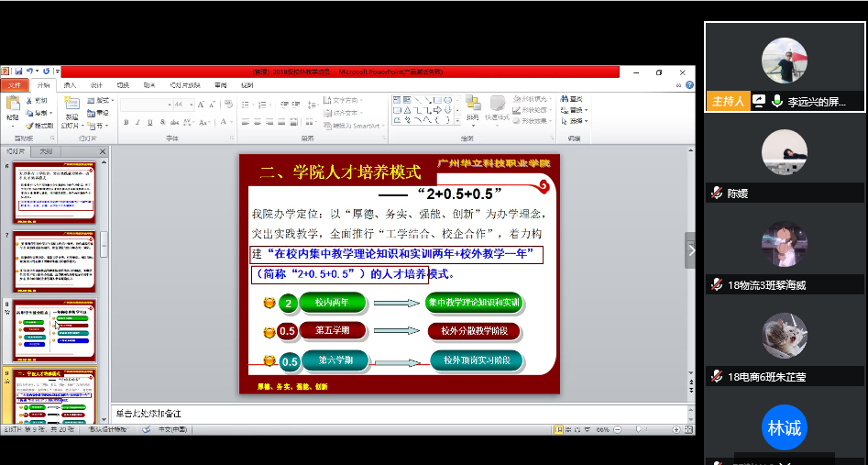Toggle italic text style
Image resolution: width=868 pixels, height=465 pixels.
[x=137, y=122]
